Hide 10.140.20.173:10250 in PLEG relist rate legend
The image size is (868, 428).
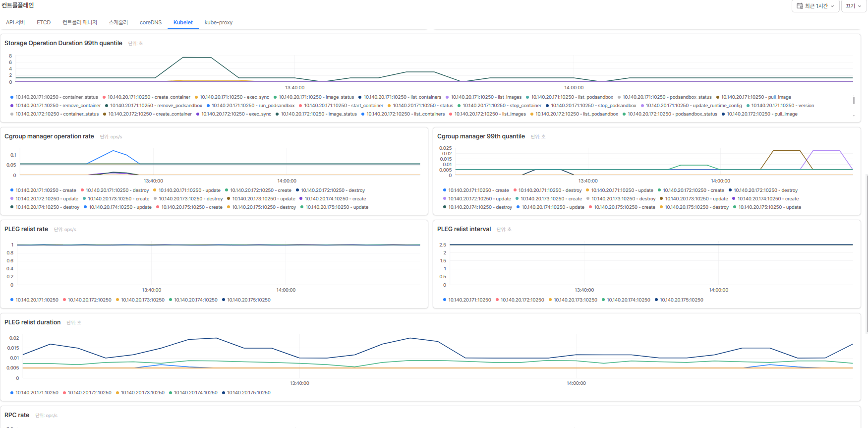(x=140, y=300)
